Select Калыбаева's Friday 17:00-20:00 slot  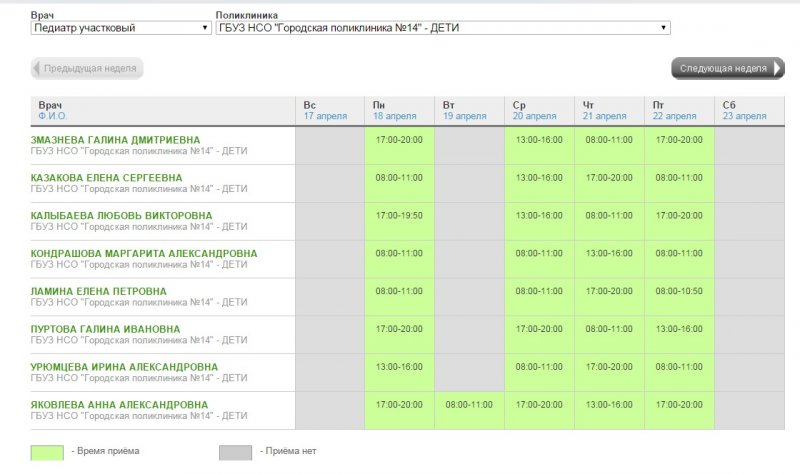coord(679,221)
